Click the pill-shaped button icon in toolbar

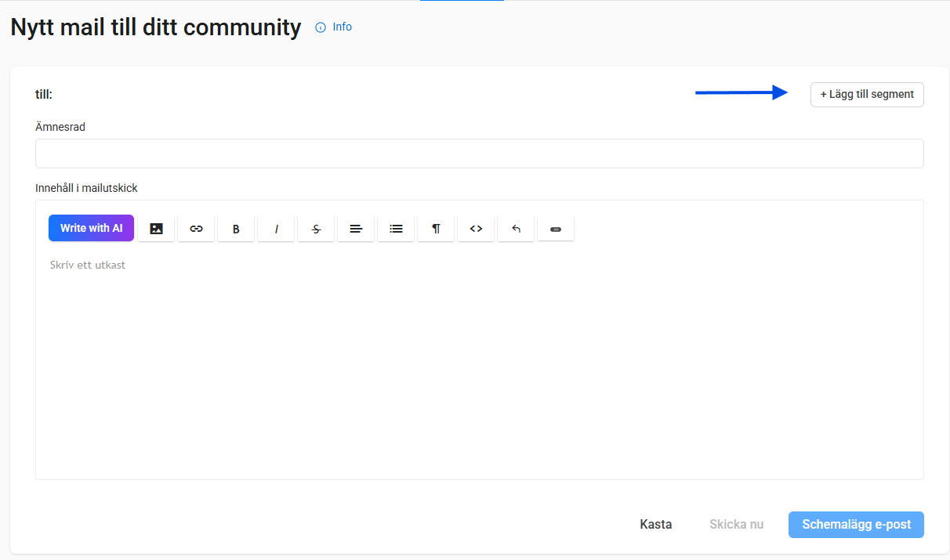556,229
